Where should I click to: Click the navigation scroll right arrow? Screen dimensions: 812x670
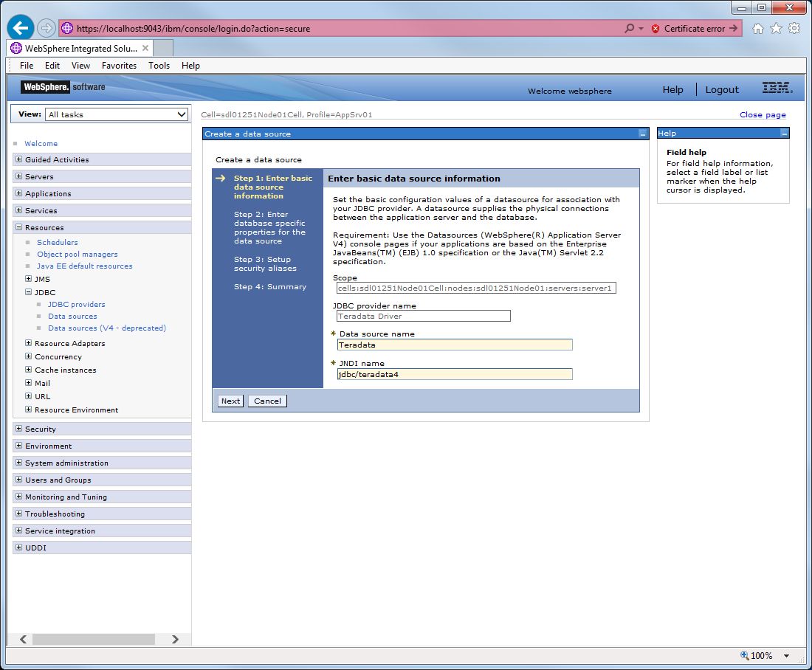[175, 640]
